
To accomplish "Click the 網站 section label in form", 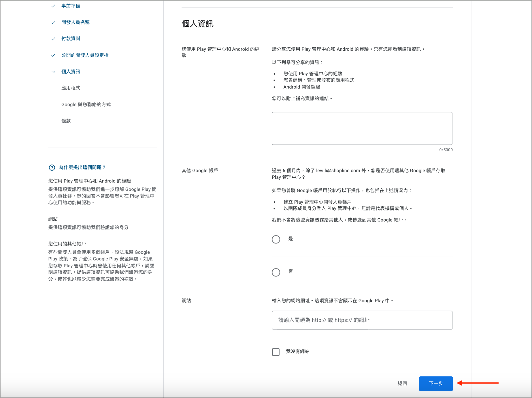I will (186, 301).
